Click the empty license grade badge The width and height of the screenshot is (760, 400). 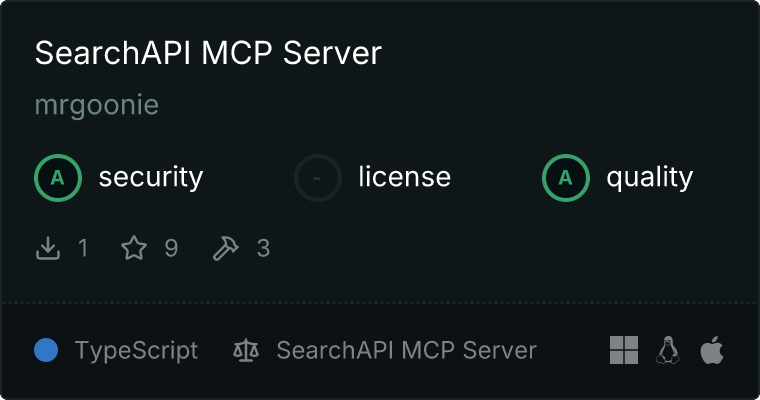(318, 178)
